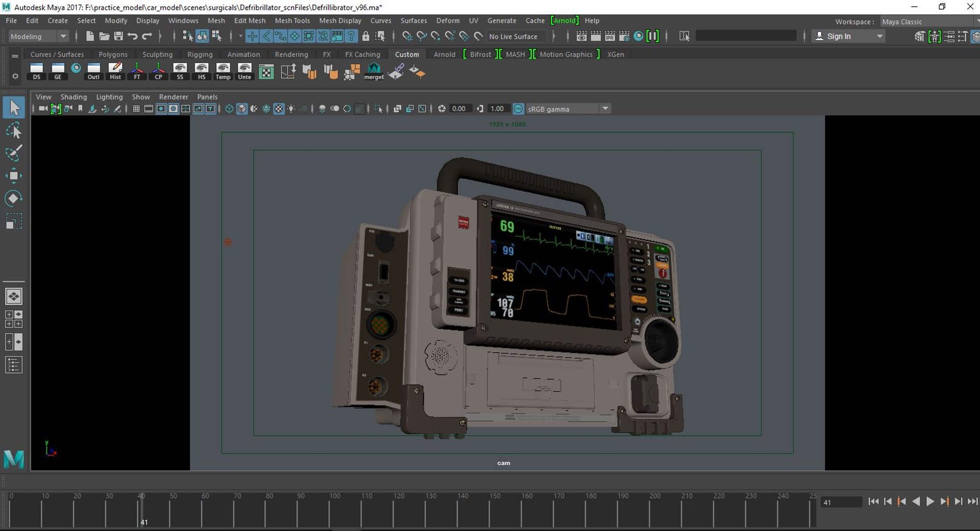980x531 pixels.
Task: Open the viewport Shading menu
Action: (73, 97)
